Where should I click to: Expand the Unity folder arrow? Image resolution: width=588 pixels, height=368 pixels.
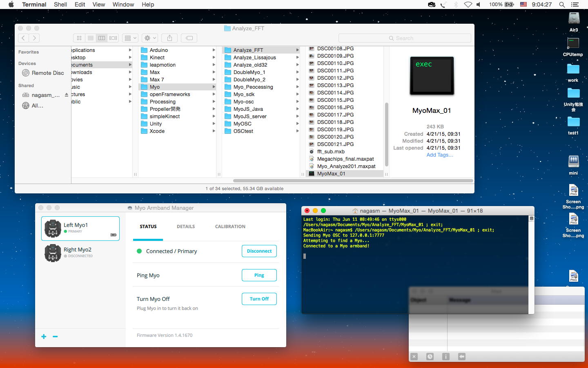pos(214,124)
